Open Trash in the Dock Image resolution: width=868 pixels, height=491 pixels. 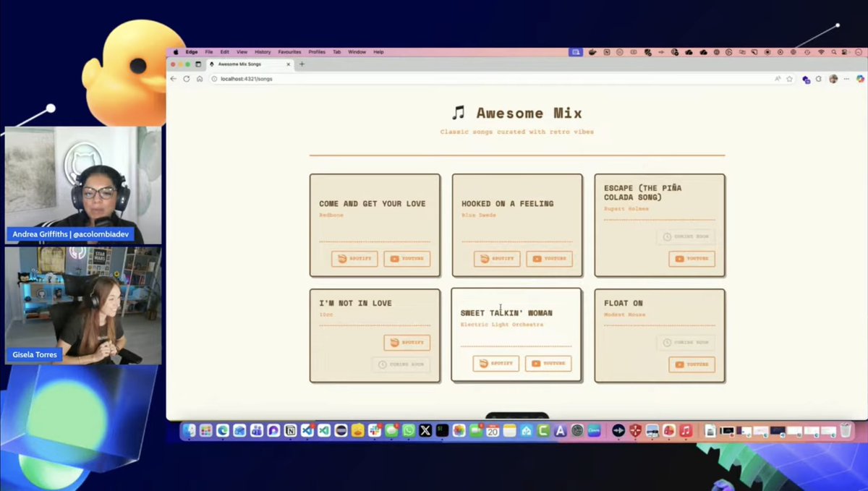click(x=846, y=430)
